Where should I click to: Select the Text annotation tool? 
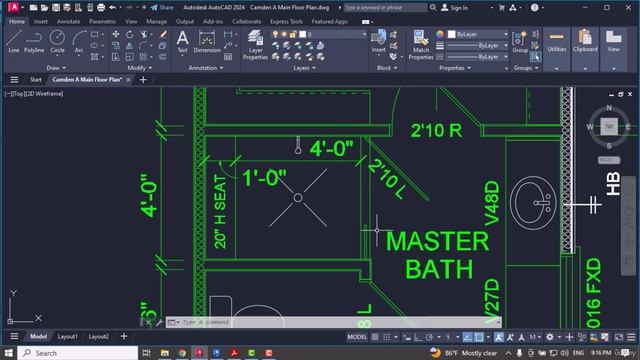point(182,42)
